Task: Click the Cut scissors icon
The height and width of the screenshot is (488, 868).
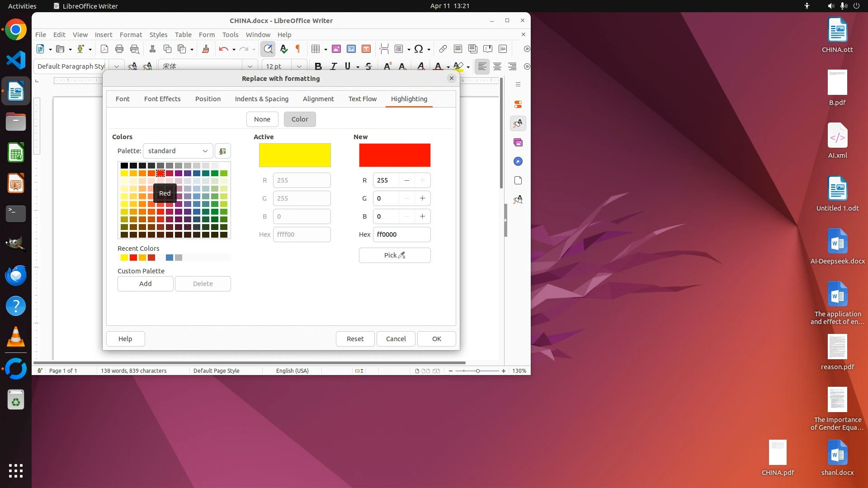Action: [x=152, y=49]
